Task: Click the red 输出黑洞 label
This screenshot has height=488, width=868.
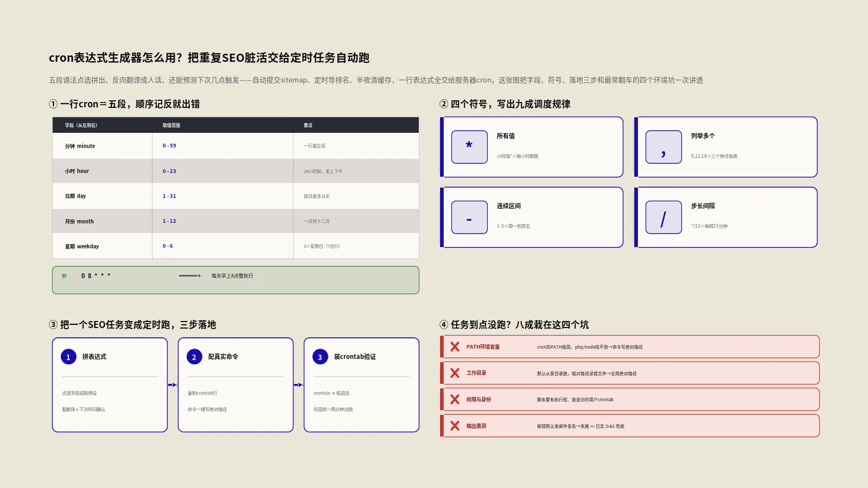Action: click(476, 426)
